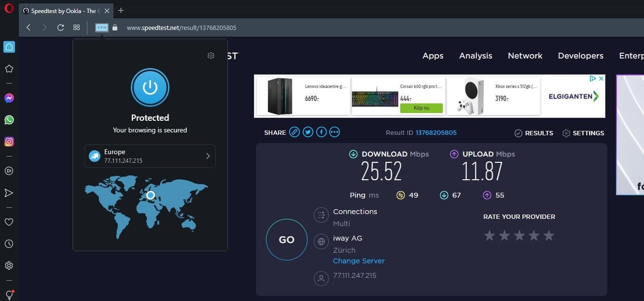The width and height of the screenshot is (644, 301).
Task: Open WhatsApp in the sidebar
Action: pyautogui.click(x=9, y=120)
